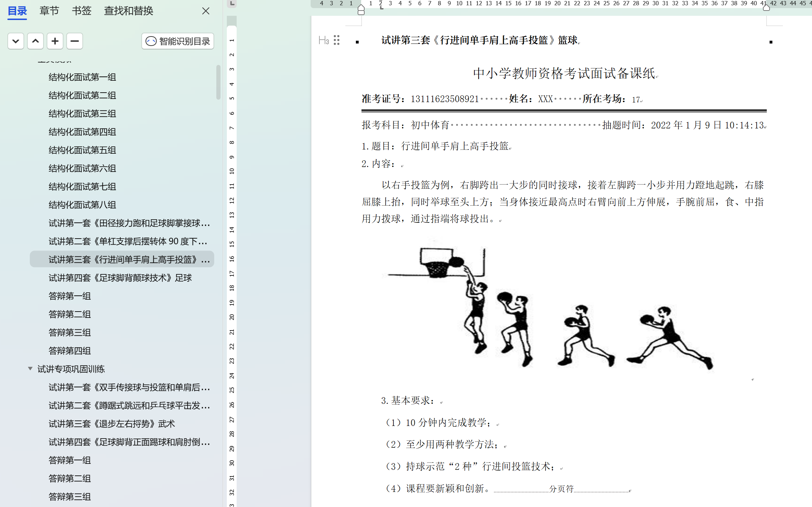The height and width of the screenshot is (507, 812).
Task: Click the minus button to demote heading level
Action: coord(75,41)
